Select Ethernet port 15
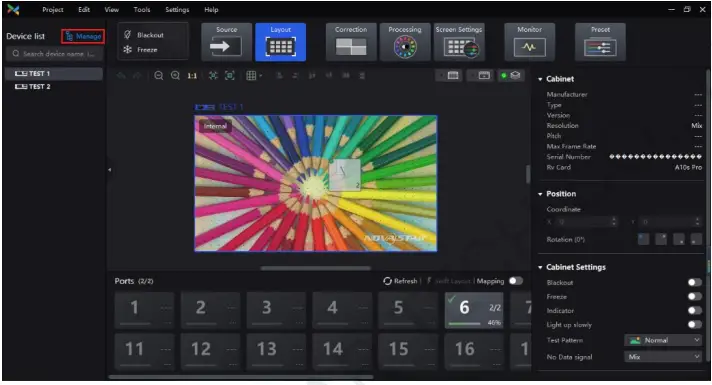 pos(408,351)
